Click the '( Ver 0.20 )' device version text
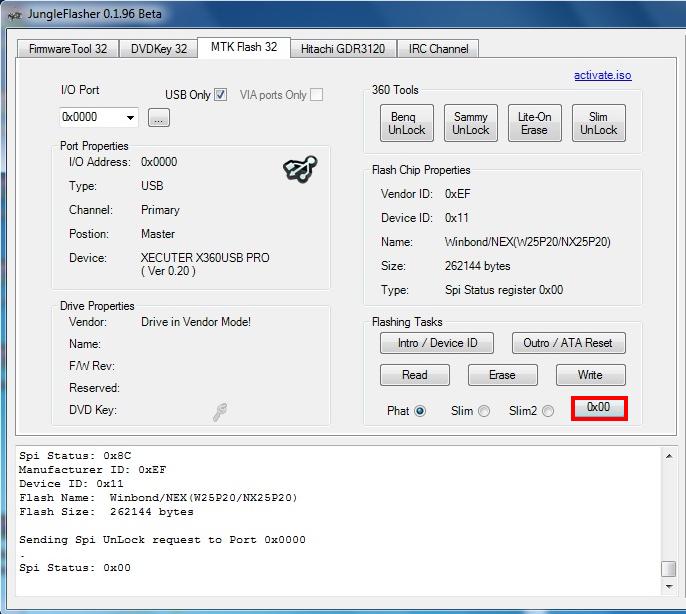The image size is (686, 614). coord(168,271)
